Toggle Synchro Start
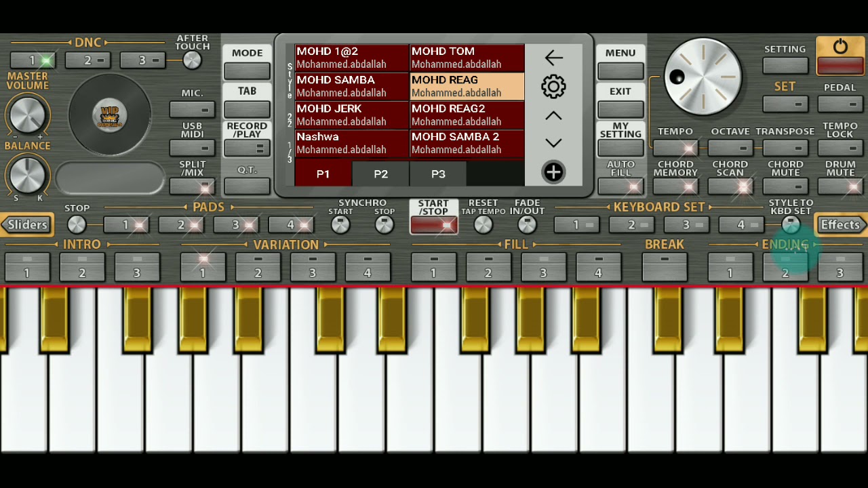 [340, 224]
